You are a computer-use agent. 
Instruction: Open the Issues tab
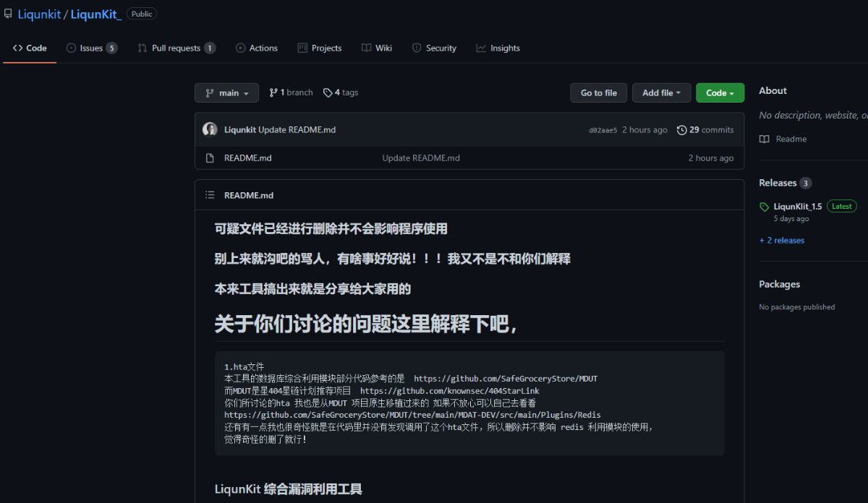tap(91, 48)
